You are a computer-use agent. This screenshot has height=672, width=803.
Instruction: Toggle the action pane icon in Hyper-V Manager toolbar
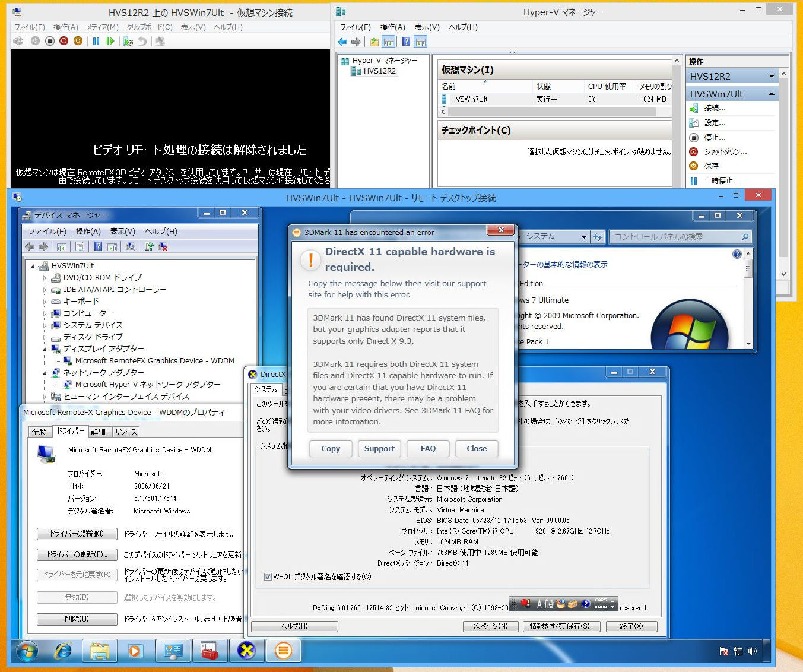click(421, 42)
